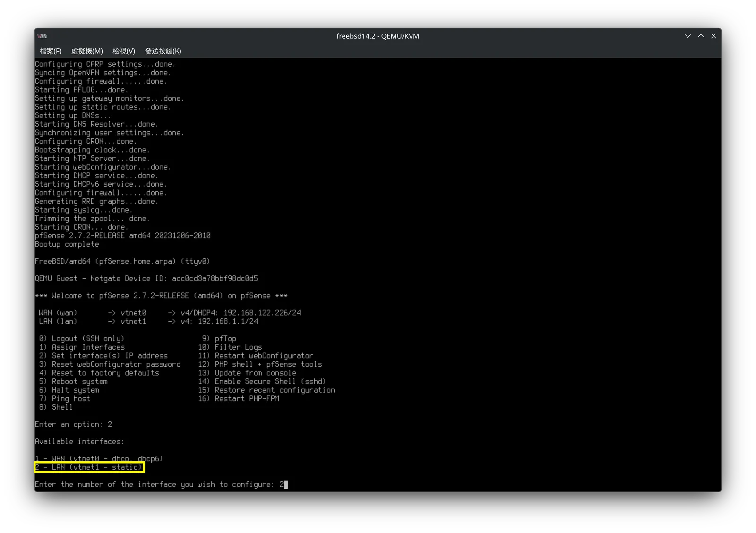
Task: Click option '10) Filter Logs'
Action: coord(230,347)
